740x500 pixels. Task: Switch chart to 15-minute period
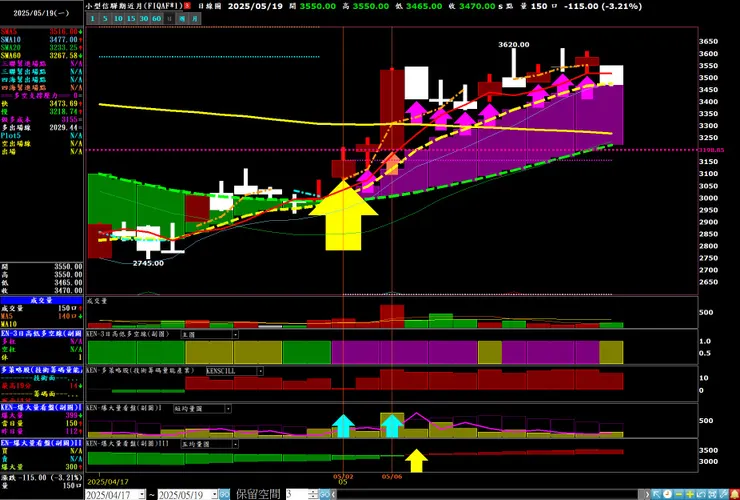(x=131, y=18)
